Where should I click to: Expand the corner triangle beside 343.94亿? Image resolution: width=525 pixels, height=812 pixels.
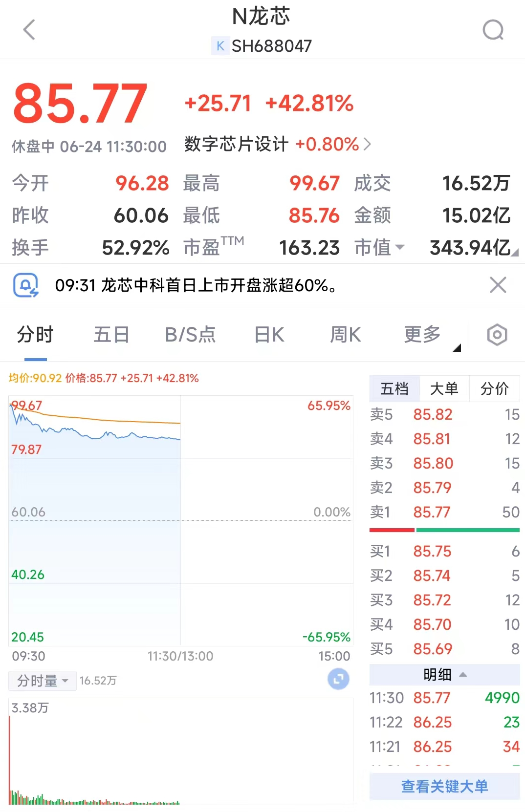click(x=515, y=252)
